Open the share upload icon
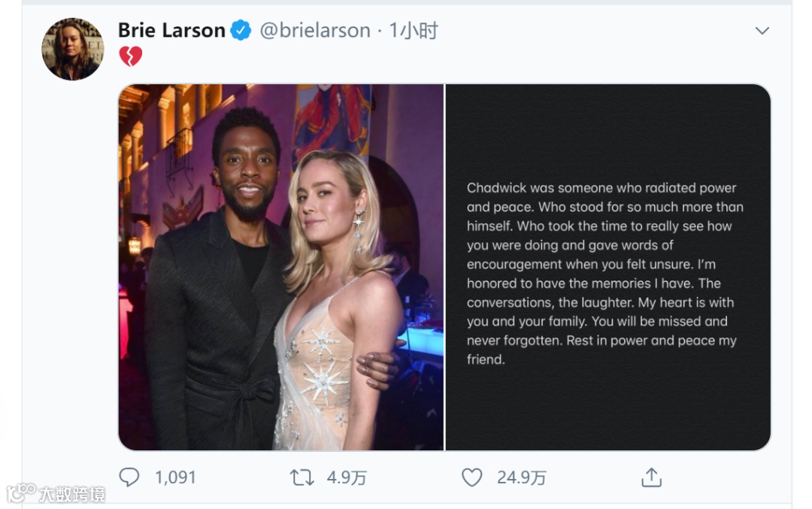This screenshot has width=812, height=509. tap(651, 477)
